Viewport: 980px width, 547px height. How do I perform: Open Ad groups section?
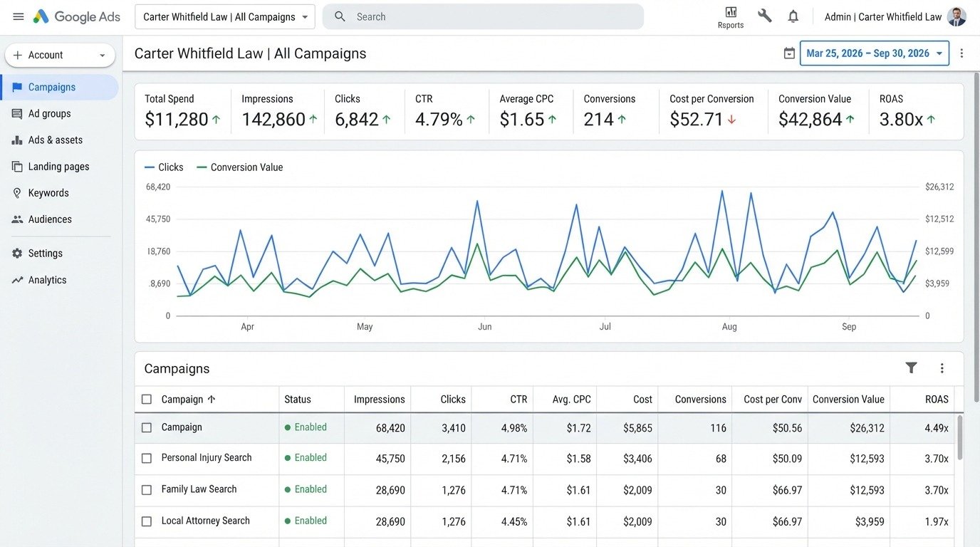(x=49, y=113)
